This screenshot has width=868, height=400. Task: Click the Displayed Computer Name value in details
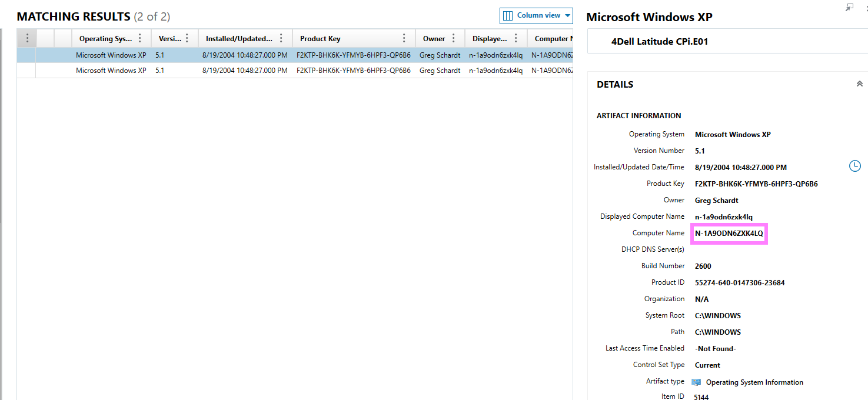coord(724,216)
